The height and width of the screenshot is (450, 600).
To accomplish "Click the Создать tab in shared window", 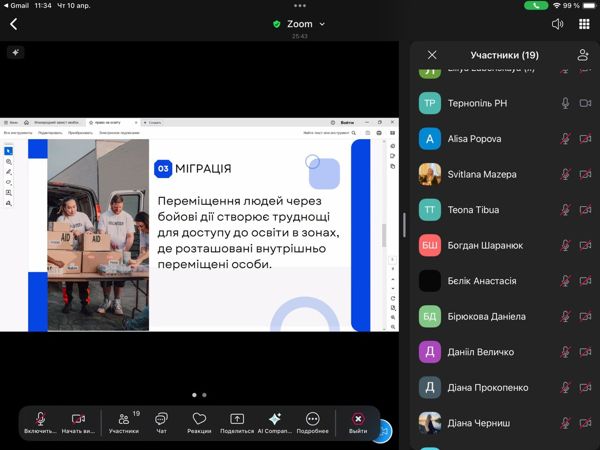I will (x=152, y=122).
